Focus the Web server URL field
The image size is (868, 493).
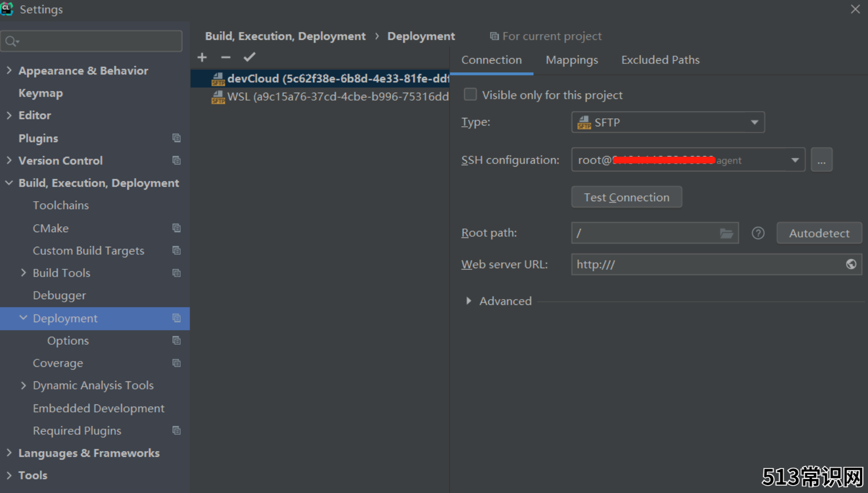[x=717, y=265]
